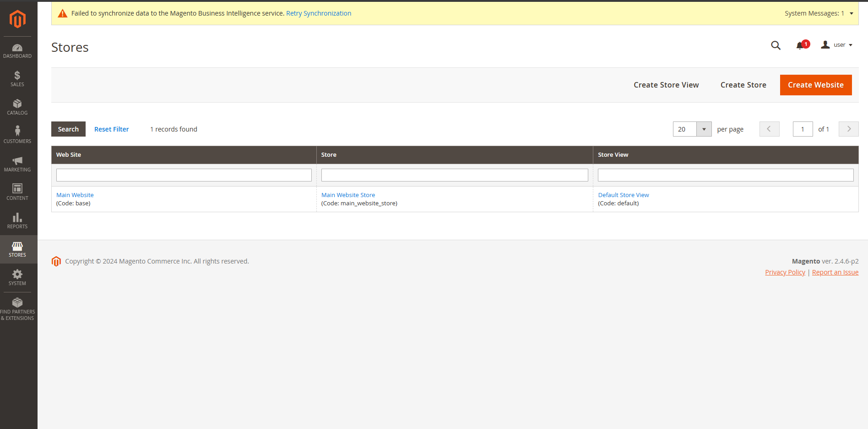Expand the user account dropdown
Image resolution: width=868 pixels, height=429 pixels.
pyautogui.click(x=837, y=45)
